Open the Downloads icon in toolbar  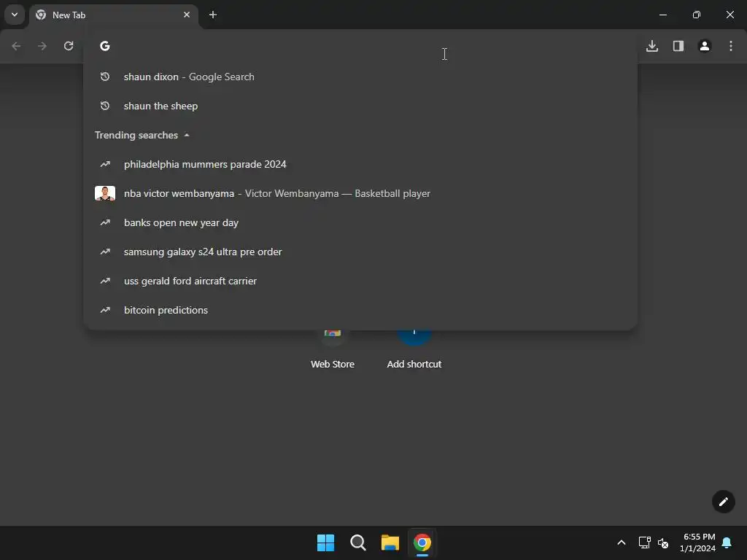(651, 46)
